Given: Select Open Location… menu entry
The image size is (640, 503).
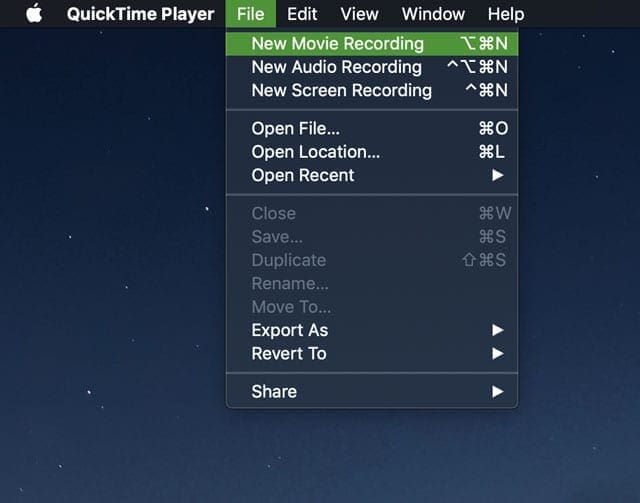Looking at the screenshot, I should pos(372,152).
